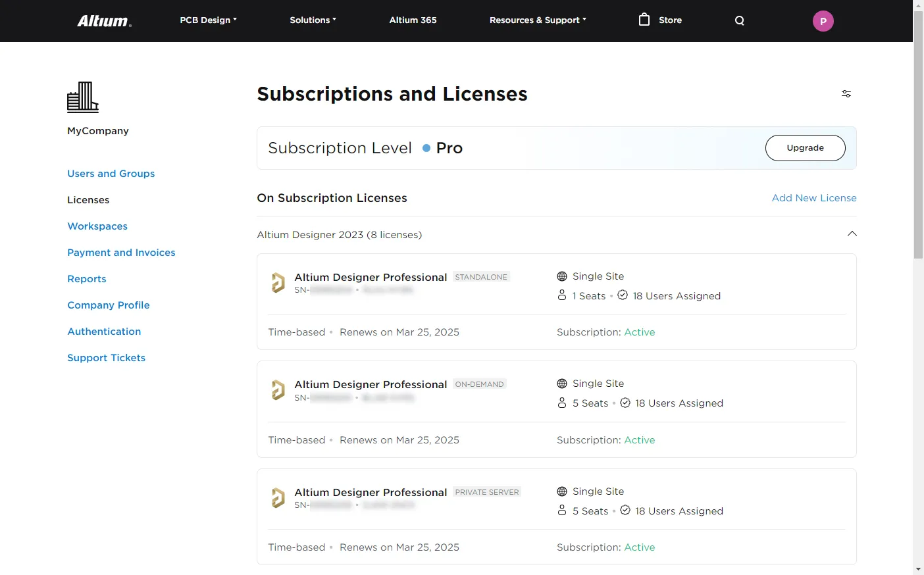Image resolution: width=924 pixels, height=575 pixels.
Task: Open the user profile avatar P
Action: 823,21
